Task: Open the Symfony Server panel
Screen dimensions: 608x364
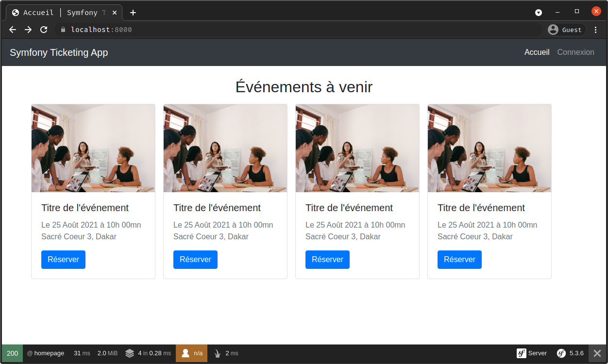Action: pyautogui.click(x=532, y=353)
